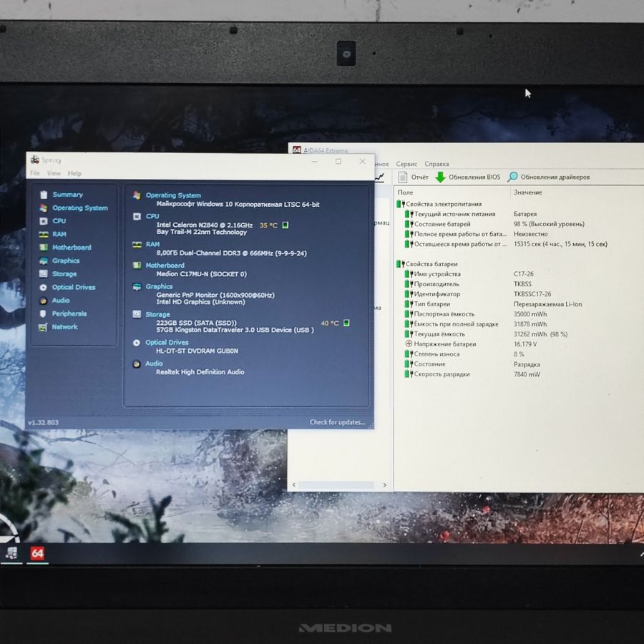Open Summary section in Speccy sidebar
The height and width of the screenshot is (644, 644).
pos(67,195)
